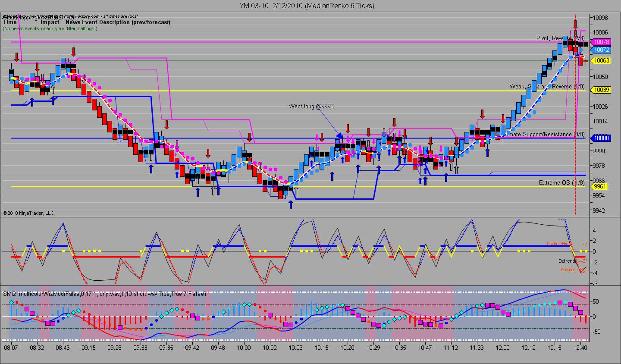Click the blue 10000 price marker
The height and width of the screenshot is (364, 621).
pos(601,138)
